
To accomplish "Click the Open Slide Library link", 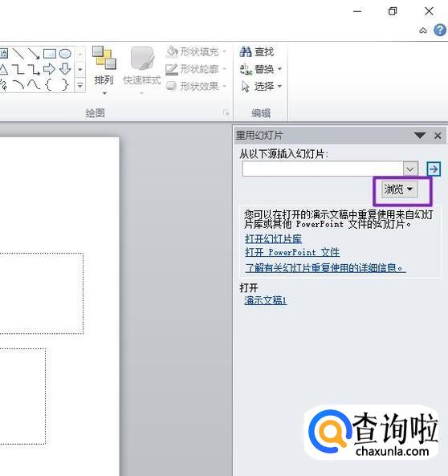I will tap(273, 239).
